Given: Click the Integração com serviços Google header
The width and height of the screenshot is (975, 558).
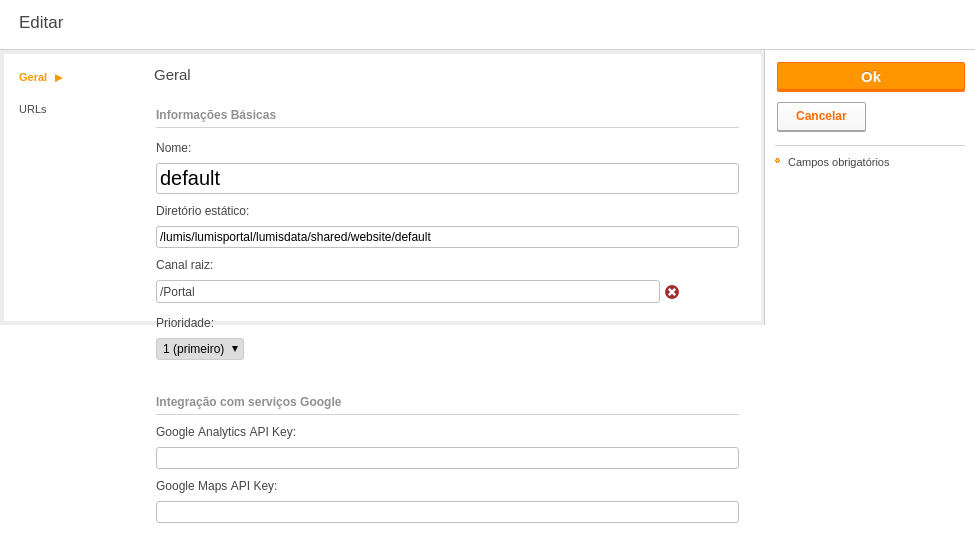Looking at the screenshot, I should (x=249, y=402).
